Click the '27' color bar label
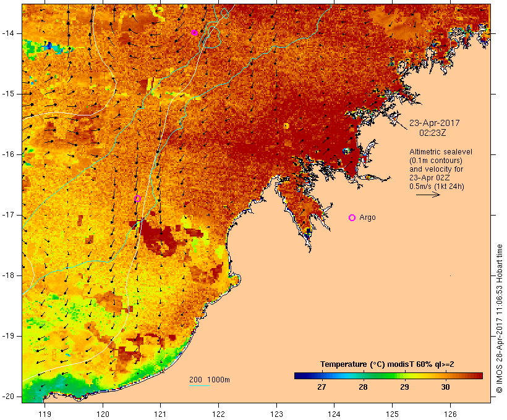Viewport: 507px width, 420px height. tap(322, 387)
